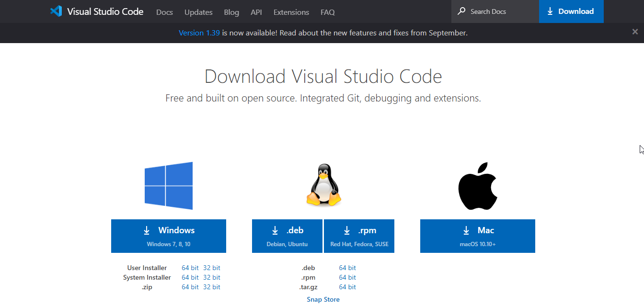The image size is (644, 306).
Task: Open the Docs menu item
Action: 164,12
